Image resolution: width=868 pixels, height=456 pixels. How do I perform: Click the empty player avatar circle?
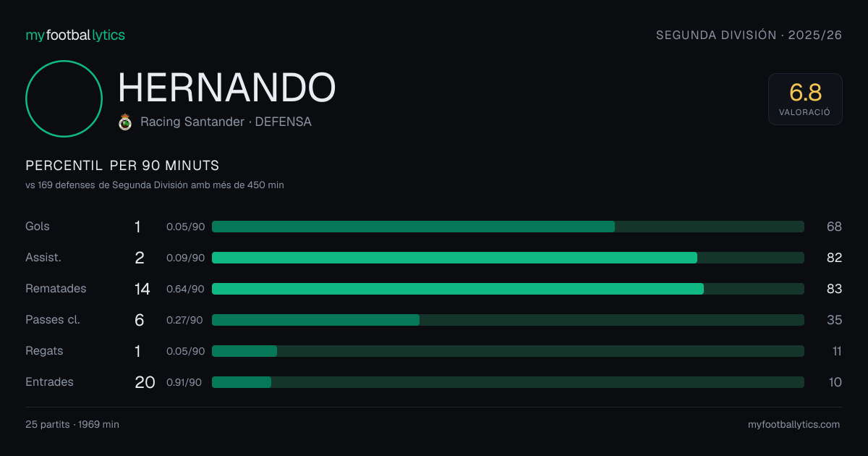point(64,98)
